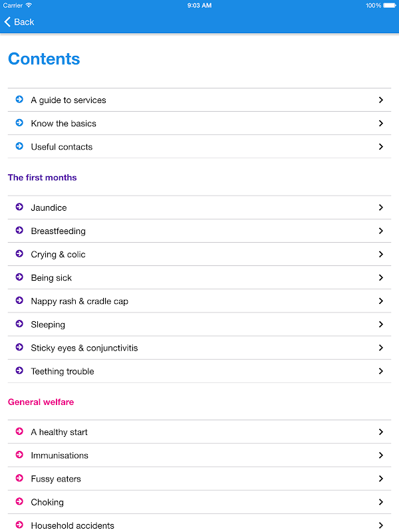Click pink arrow icon beside Choking
This screenshot has height=532, width=399.
tap(19, 502)
